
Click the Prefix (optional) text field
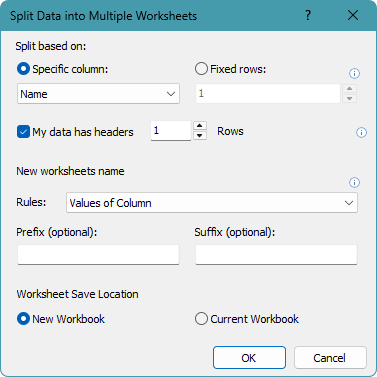point(98,255)
